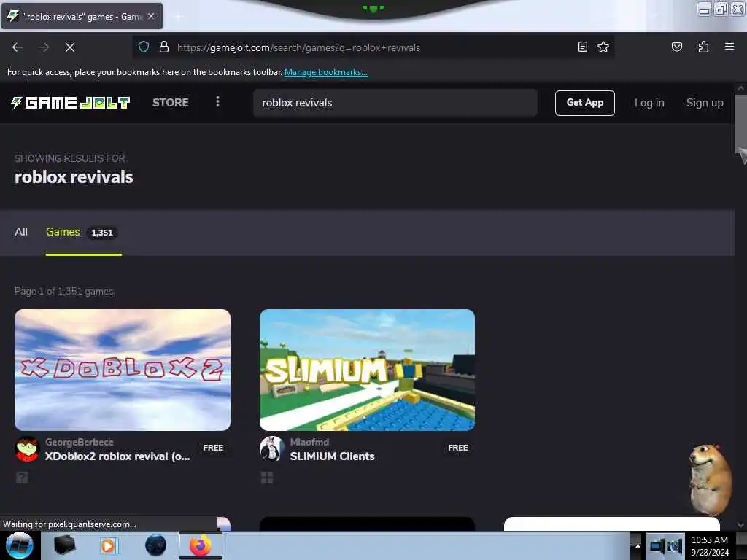Open Mlaofmd's avatar icon
747x560 pixels.
pyautogui.click(x=271, y=449)
